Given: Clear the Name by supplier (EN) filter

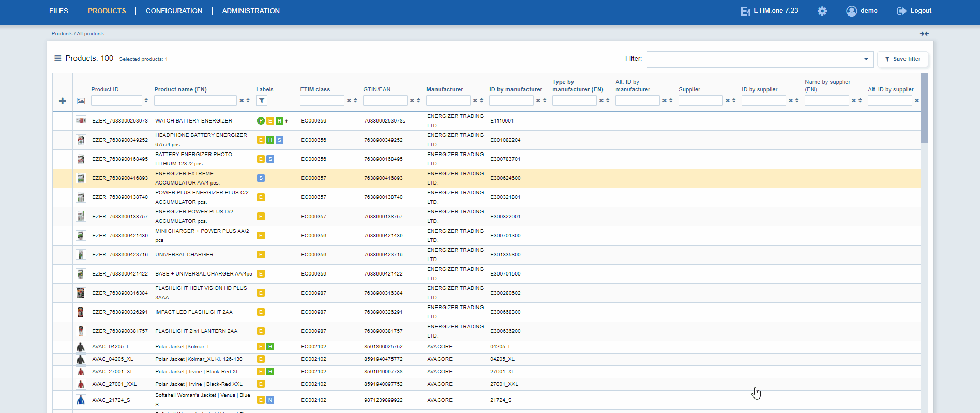Looking at the screenshot, I should (x=854, y=101).
